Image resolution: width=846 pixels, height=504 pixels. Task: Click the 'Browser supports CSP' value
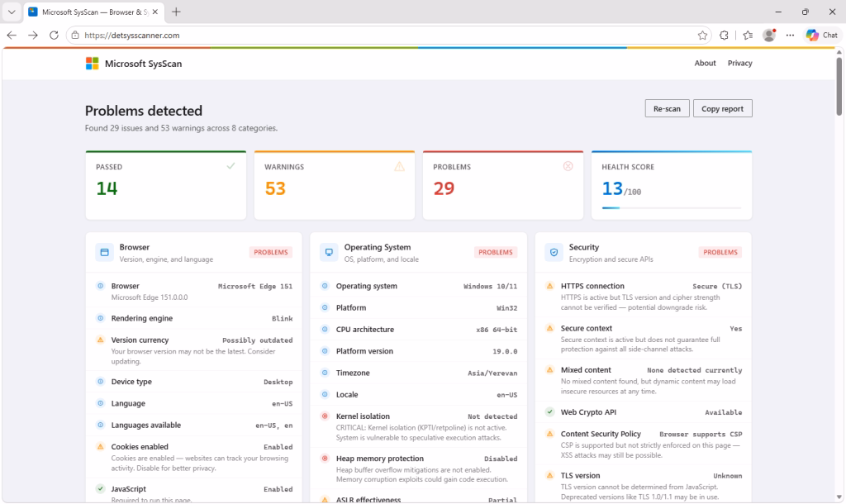(701, 435)
